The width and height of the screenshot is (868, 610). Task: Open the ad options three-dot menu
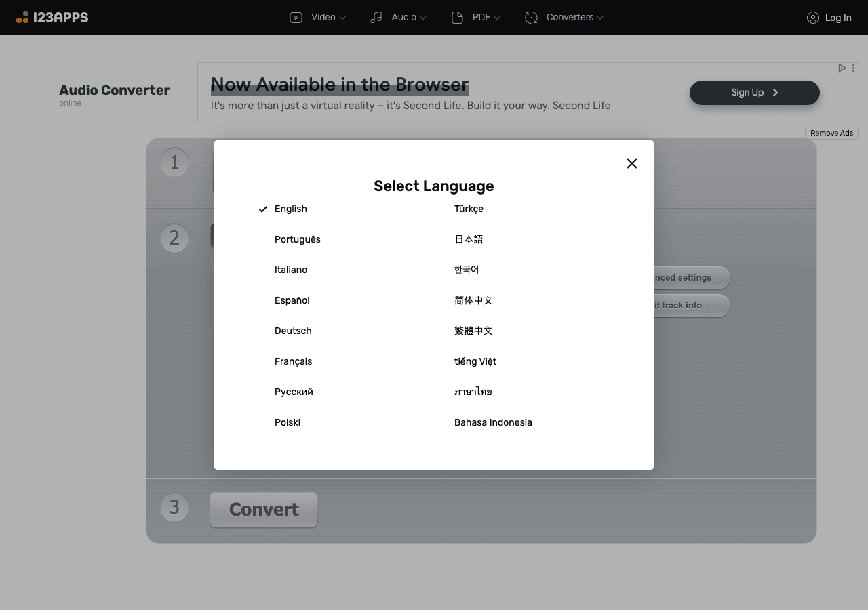(853, 68)
